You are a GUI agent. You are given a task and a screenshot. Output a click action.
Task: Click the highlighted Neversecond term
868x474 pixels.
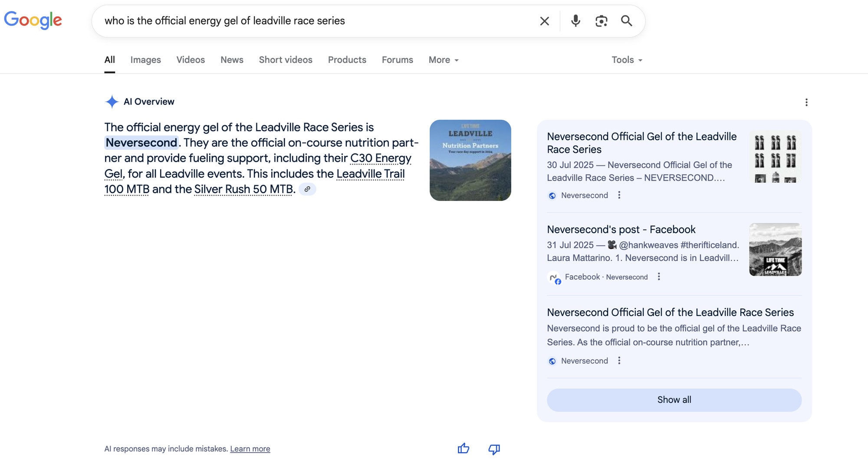[x=141, y=143]
